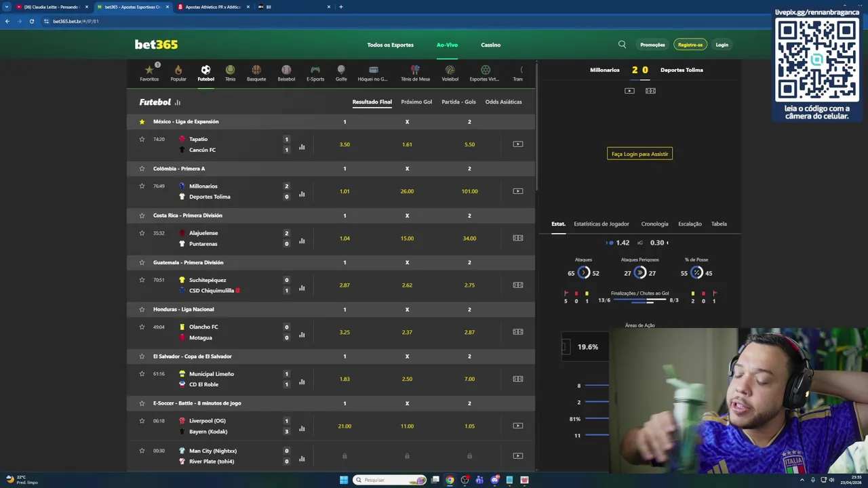Screen dimensions: 868x488
Task: Favorite the Tapatío vs Cancún FC match
Action: click(x=142, y=139)
